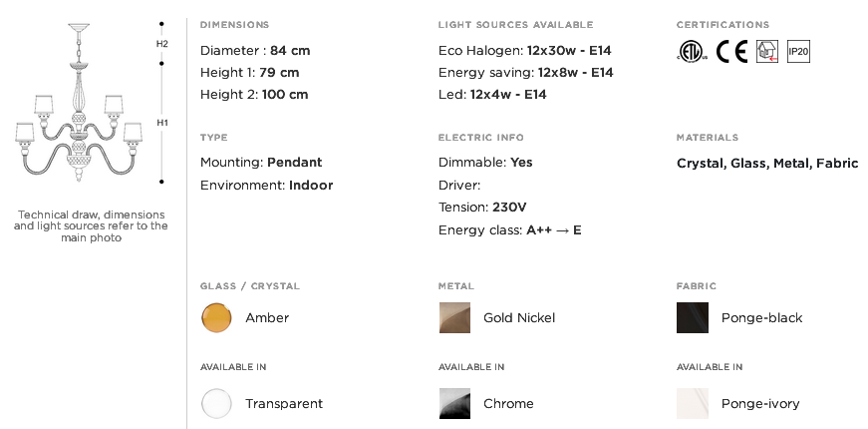
Task: Click the indoor-use house icon
Action: pos(767,52)
